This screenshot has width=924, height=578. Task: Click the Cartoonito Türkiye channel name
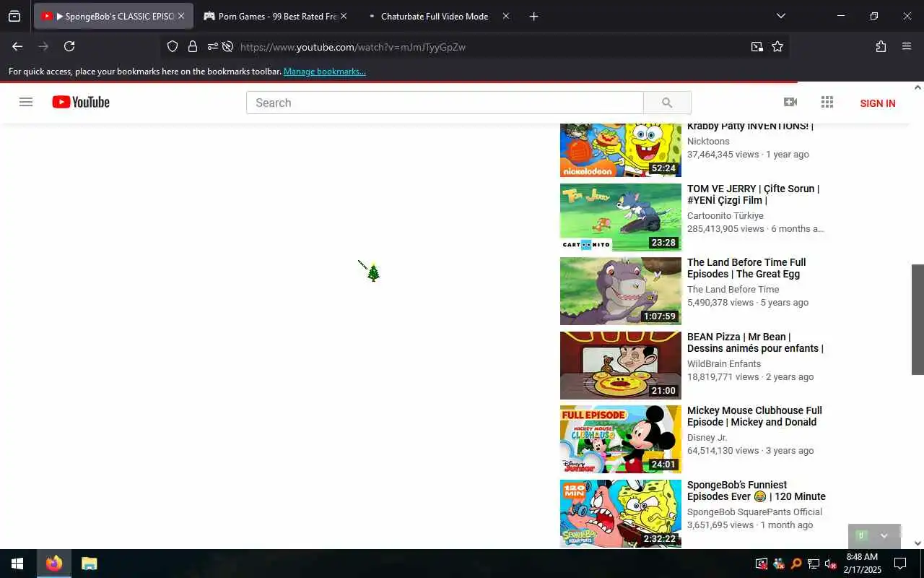725,215
